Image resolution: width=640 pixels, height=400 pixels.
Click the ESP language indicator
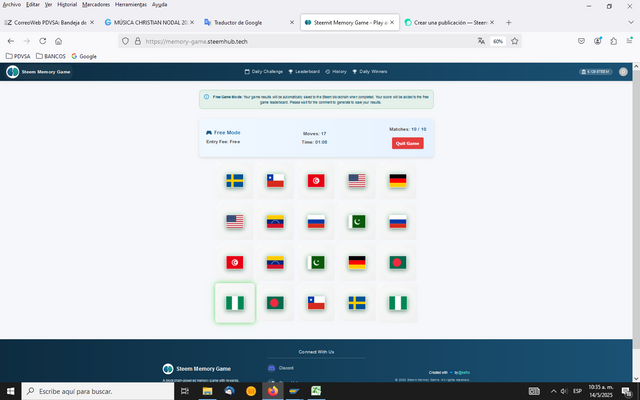click(x=577, y=391)
